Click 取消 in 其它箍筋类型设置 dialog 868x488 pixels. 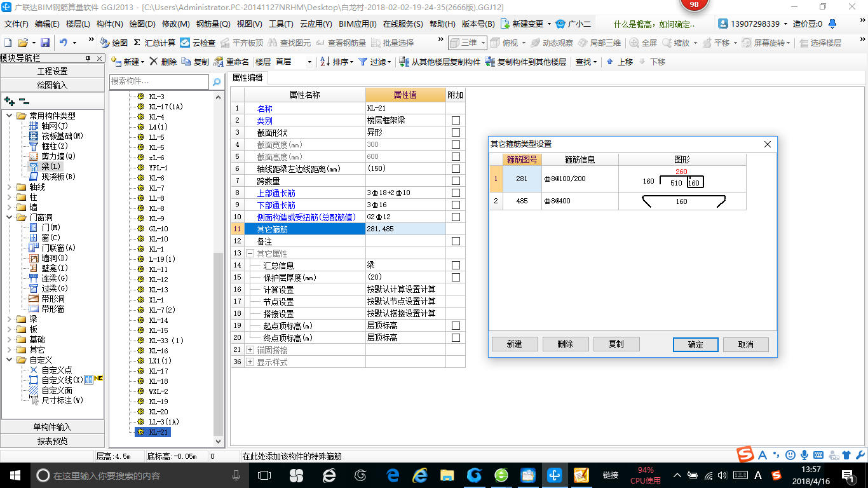(746, 344)
